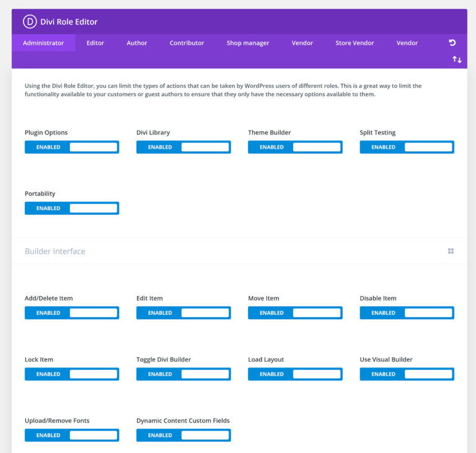Open the Author role tab
476x453 pixels.
click(137, 43)
